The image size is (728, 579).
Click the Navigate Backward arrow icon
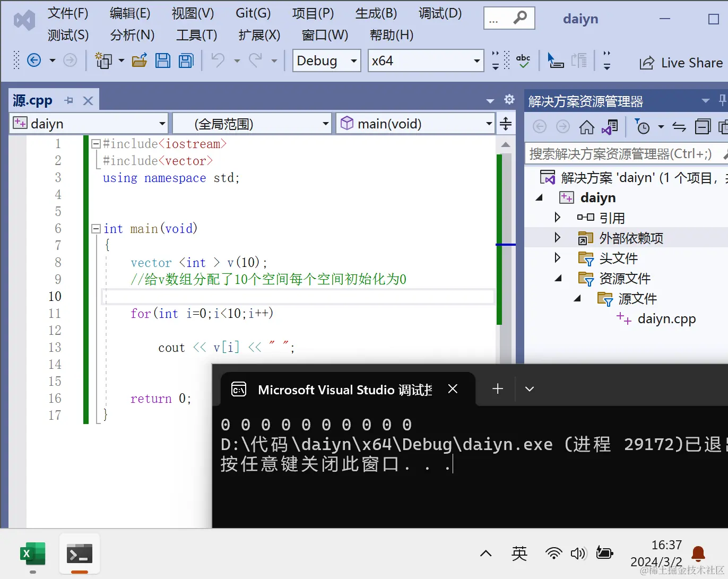pyautogui.click(x=34, y=61)
